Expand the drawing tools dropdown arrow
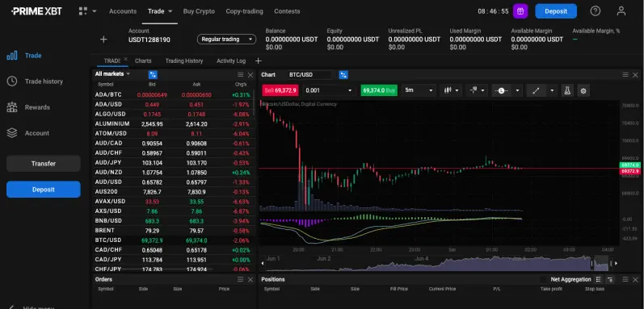Image resolution: width=644 pixels, height=309 pixels. 553,90
